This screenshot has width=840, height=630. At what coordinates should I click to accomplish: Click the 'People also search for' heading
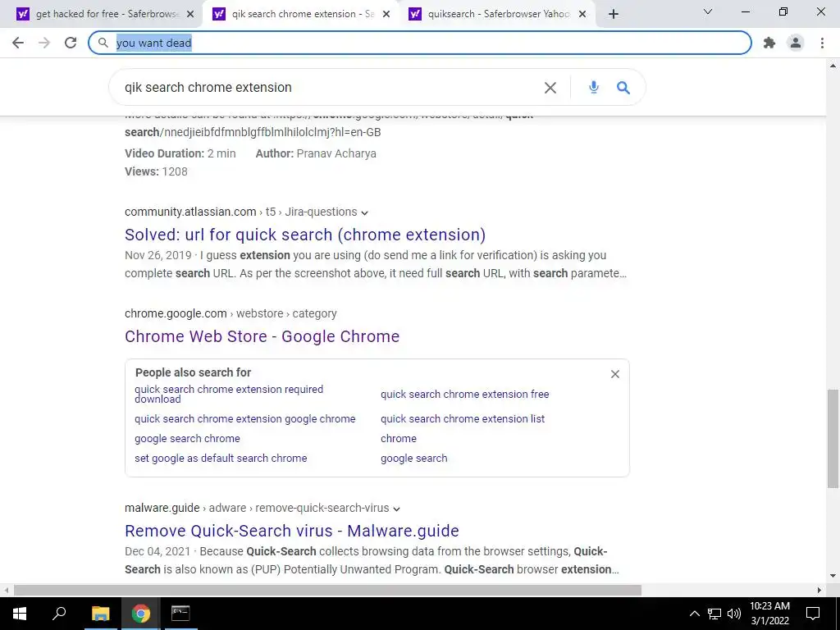click(193, 373)
